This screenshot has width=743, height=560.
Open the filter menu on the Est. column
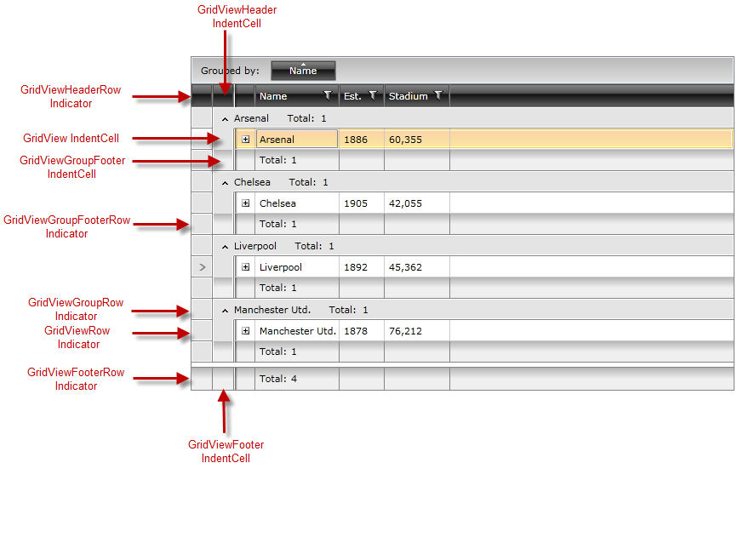pyautogui.click(x=372, y=95)
